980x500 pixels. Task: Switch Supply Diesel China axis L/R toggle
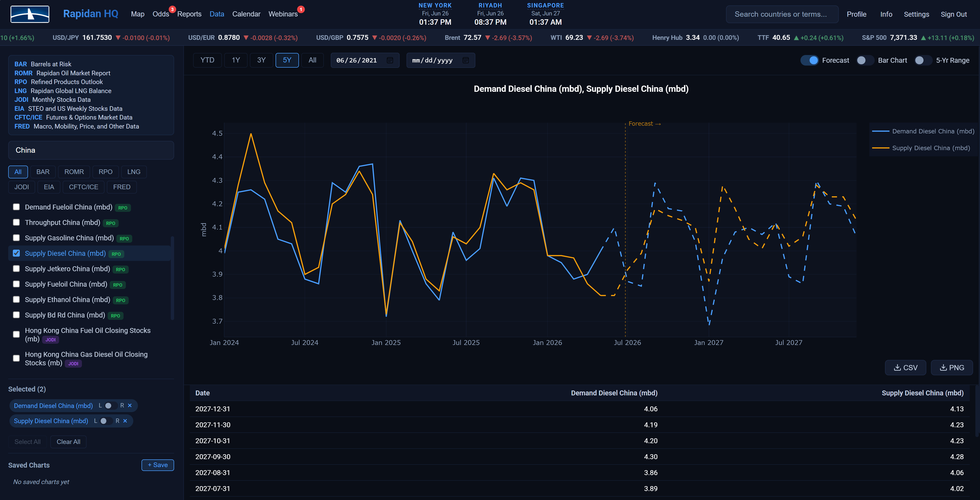click(x=106, y=421)
